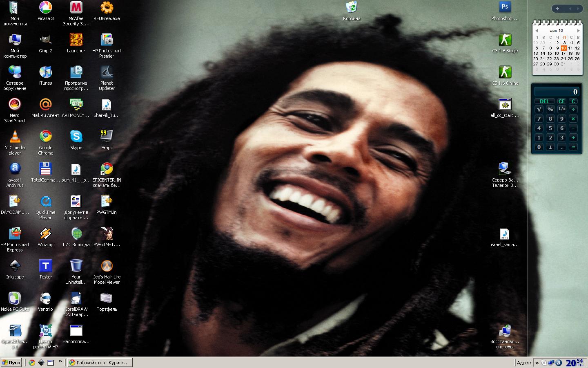
Task: Launch CS 1.6 Online shortcut
Action: [505, 72]
